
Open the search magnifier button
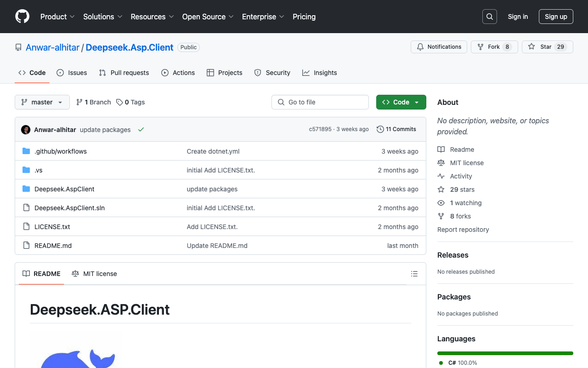tap(490, 17)
